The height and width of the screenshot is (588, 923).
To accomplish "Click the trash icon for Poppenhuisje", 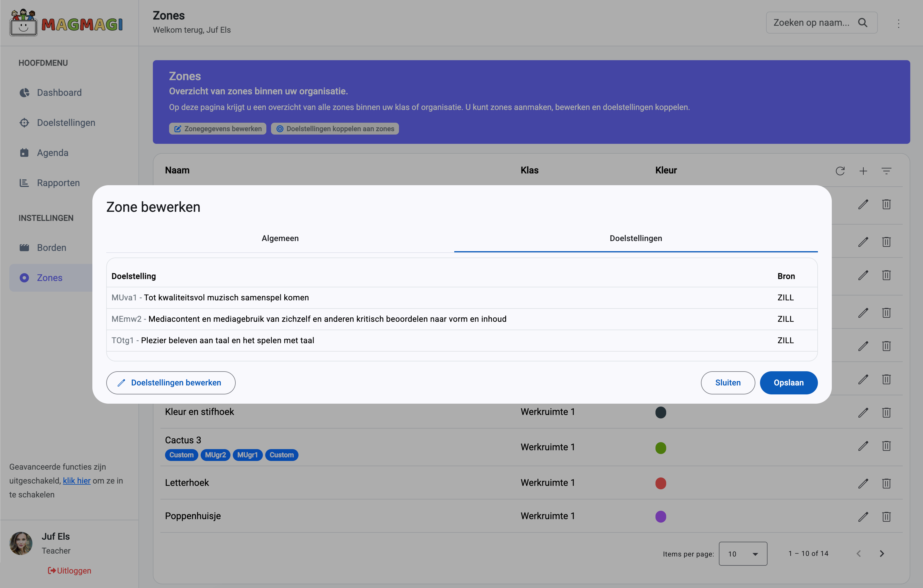I will pyautogui.click(x=886, y=516).
